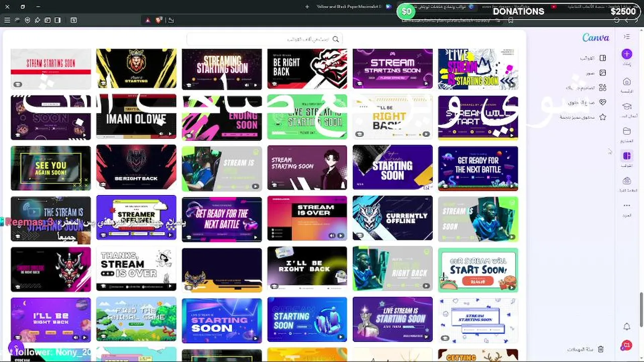Collapse the Canva sidebar menu

pos(626,37)
